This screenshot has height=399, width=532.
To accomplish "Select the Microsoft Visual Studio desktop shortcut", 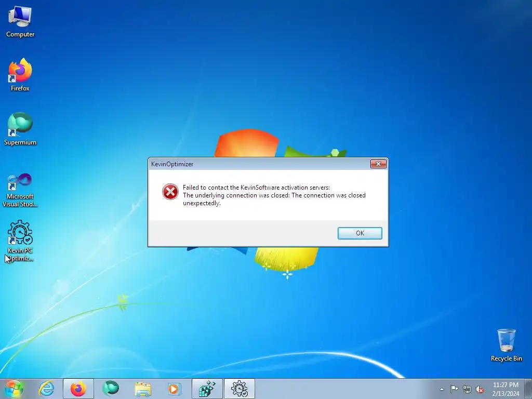I will [20, 190].
